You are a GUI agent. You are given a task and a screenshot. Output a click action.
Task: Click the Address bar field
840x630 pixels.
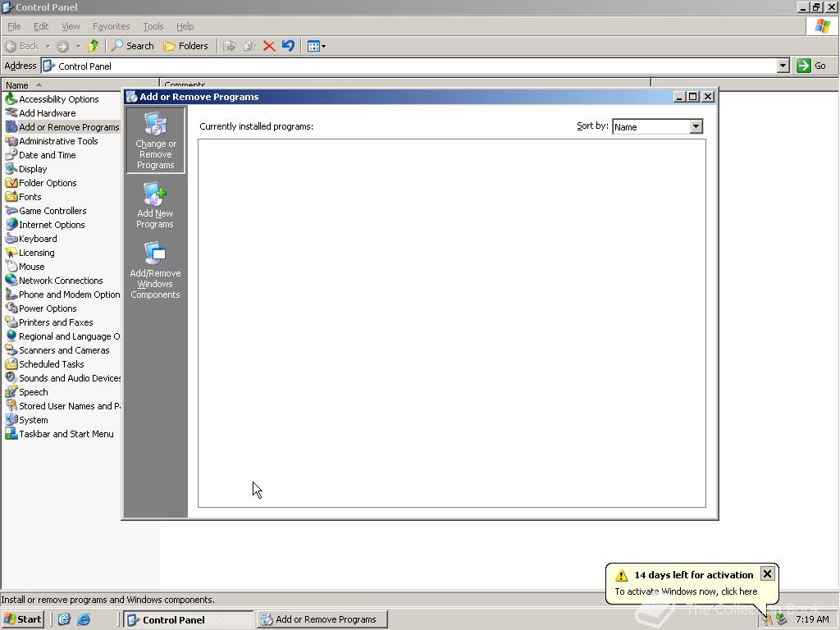pos(409,66)
